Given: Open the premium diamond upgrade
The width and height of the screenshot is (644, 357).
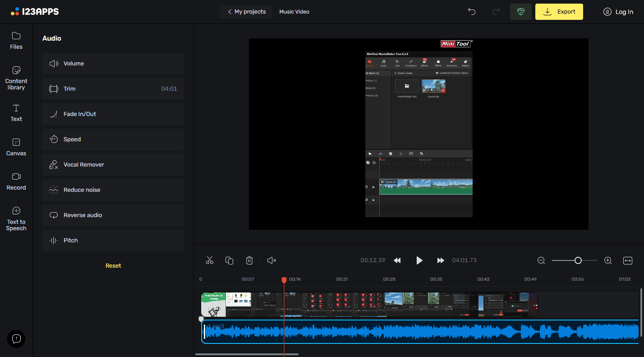Looking at the screenshot, I should [521, 12].
